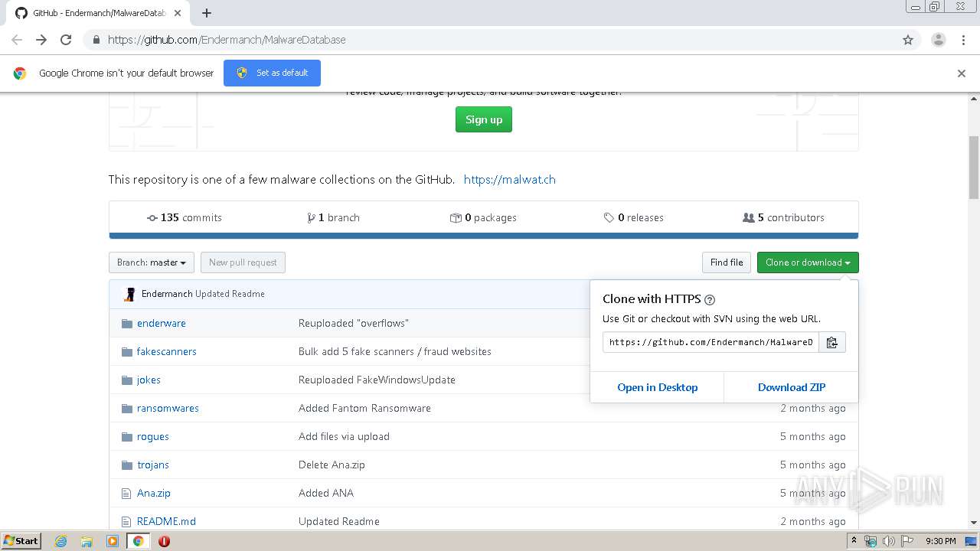This screenshot has height=551, width=980.
Task: Click the jokes folder icon
Action: [127, 380]
